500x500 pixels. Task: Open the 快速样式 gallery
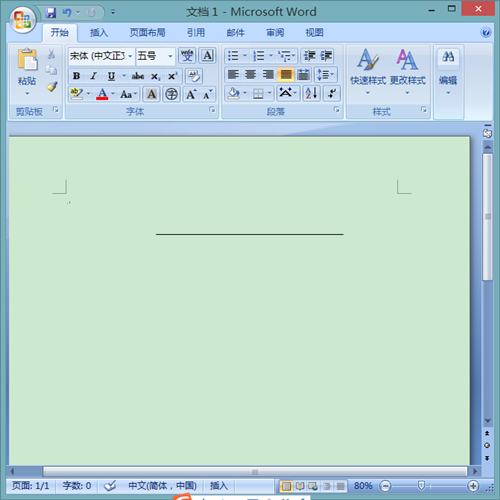[x=368, y=72]
